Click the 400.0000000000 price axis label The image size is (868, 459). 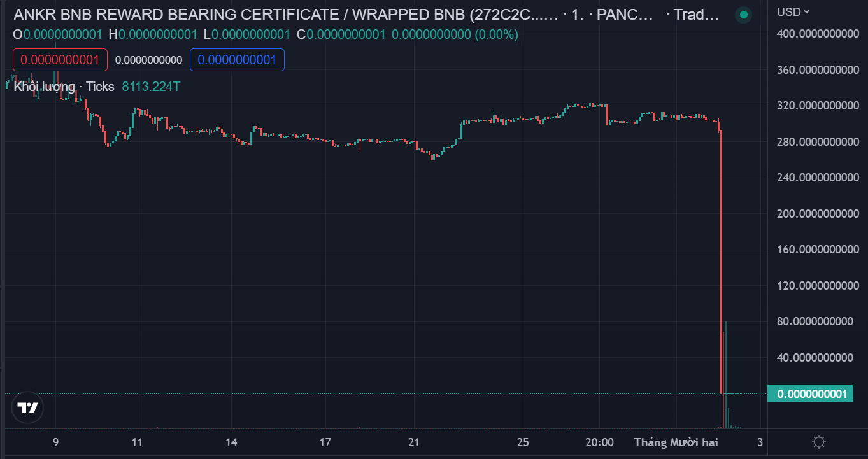coord(818,33)
